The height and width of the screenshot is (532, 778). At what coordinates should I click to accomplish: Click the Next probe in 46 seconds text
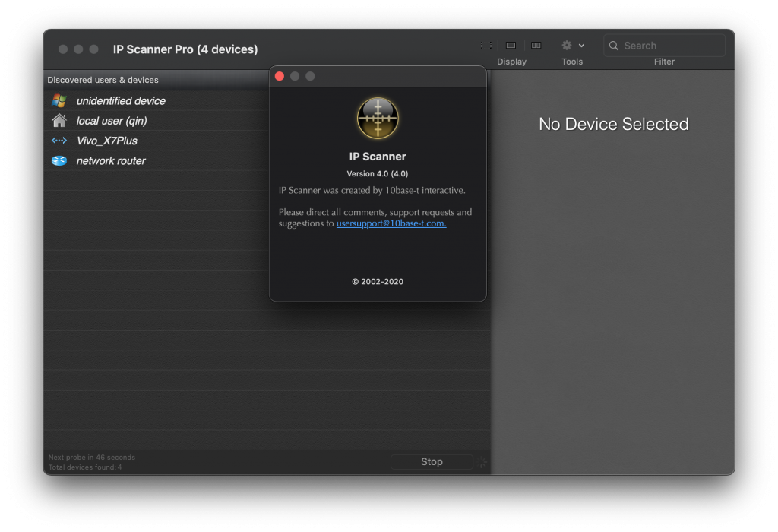pyautogui.click(x=92, y=458)
